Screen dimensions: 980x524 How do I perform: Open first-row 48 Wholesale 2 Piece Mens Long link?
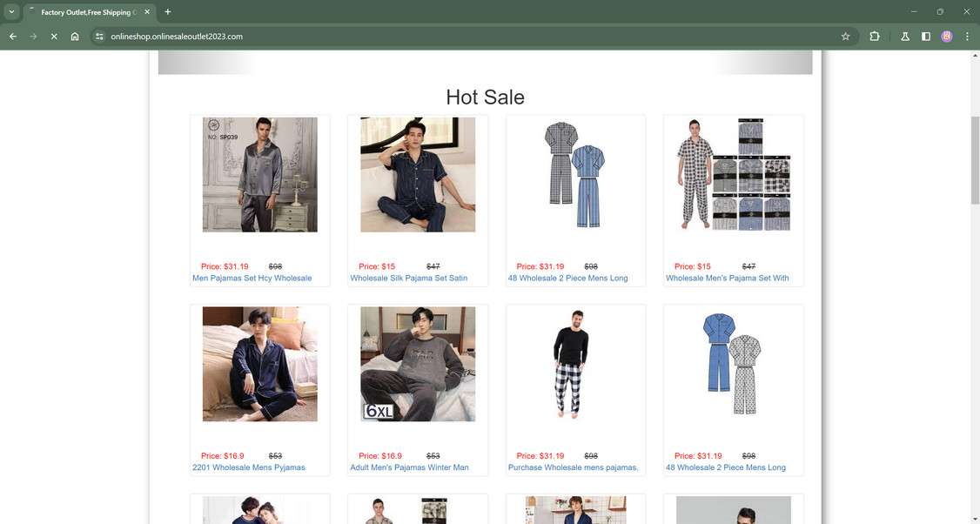(x=567, y=279)
